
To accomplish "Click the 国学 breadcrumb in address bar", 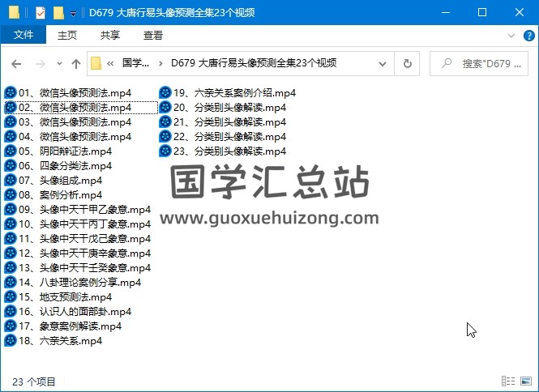I will click(x=135, y=63).
